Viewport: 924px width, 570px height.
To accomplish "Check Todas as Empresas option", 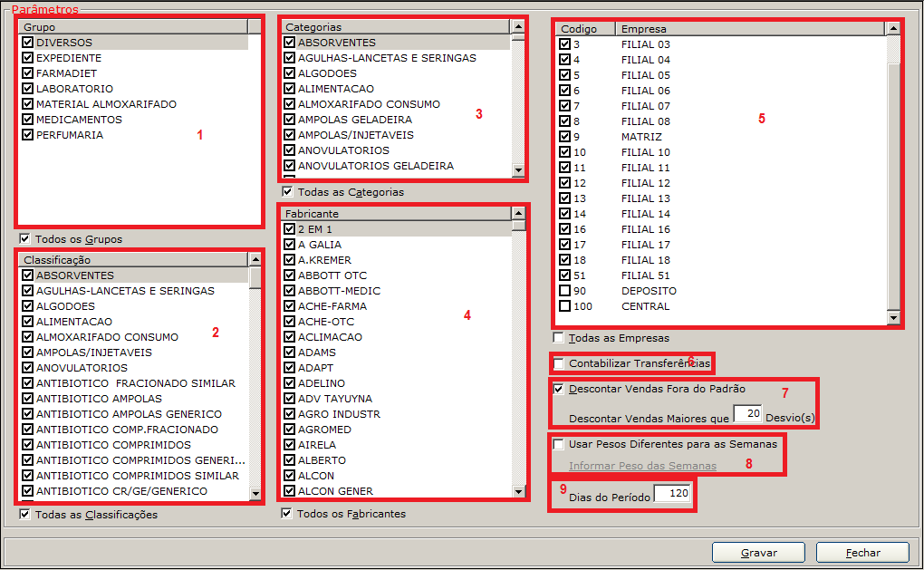I will click(559, 338).
